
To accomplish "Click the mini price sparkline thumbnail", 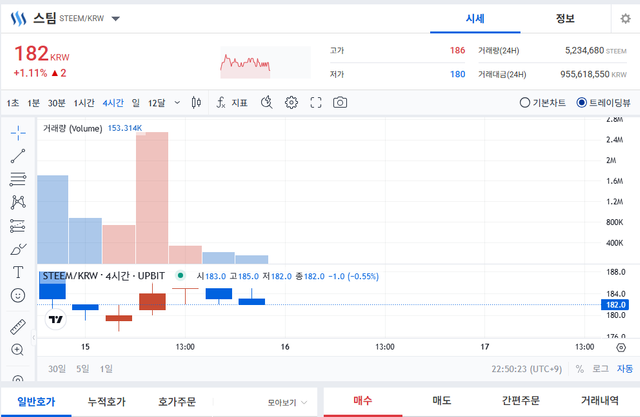I will coord(265,62).
